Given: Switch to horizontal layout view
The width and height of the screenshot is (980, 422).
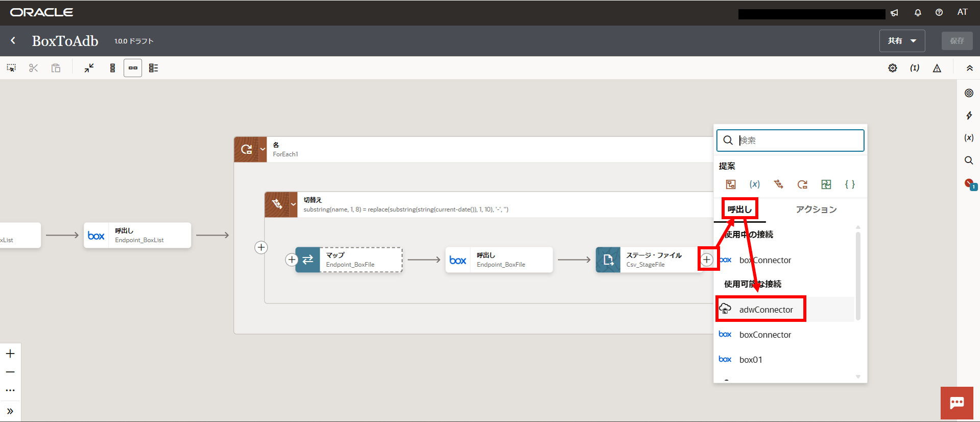Looking at the screenshot, I should click(x=133, y=68).
